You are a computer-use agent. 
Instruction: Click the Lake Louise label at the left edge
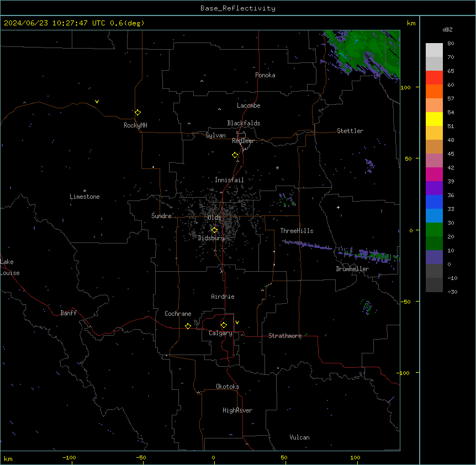tap(10, 267)
